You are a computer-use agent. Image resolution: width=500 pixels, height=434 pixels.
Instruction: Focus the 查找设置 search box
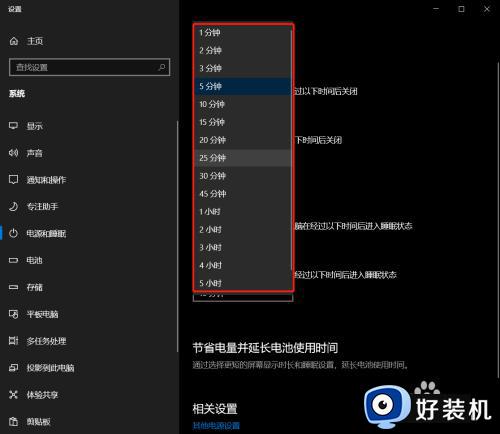coord(89,67)
